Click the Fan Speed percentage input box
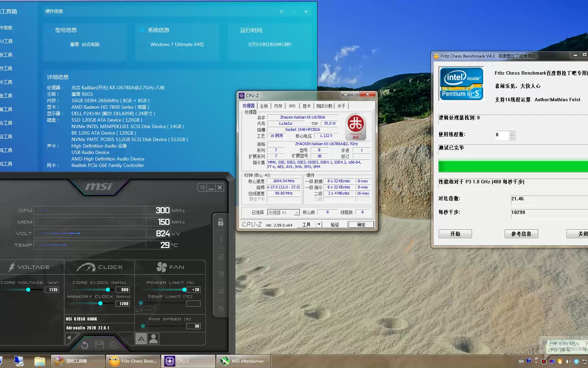 tap(193, 326)
